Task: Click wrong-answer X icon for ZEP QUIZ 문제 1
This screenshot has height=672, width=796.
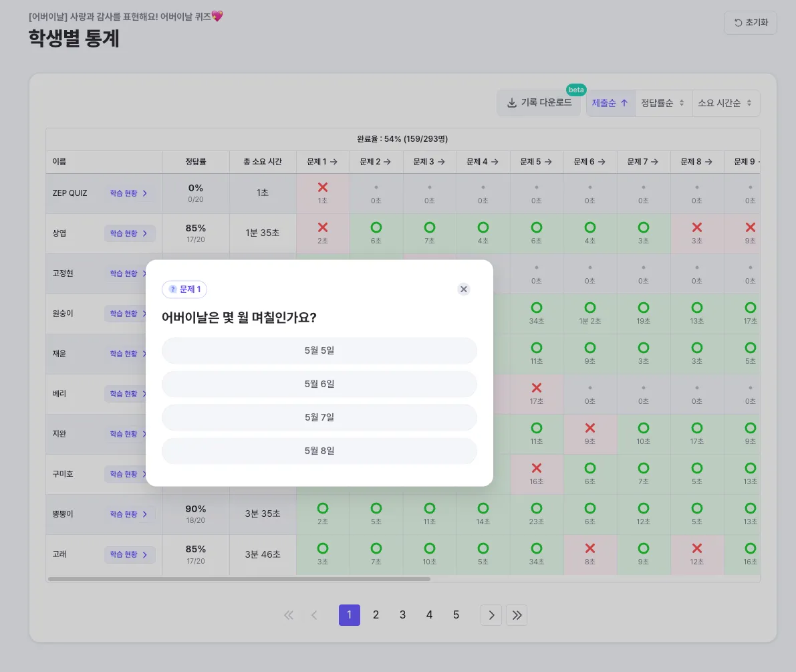Action: pos(323,188)
